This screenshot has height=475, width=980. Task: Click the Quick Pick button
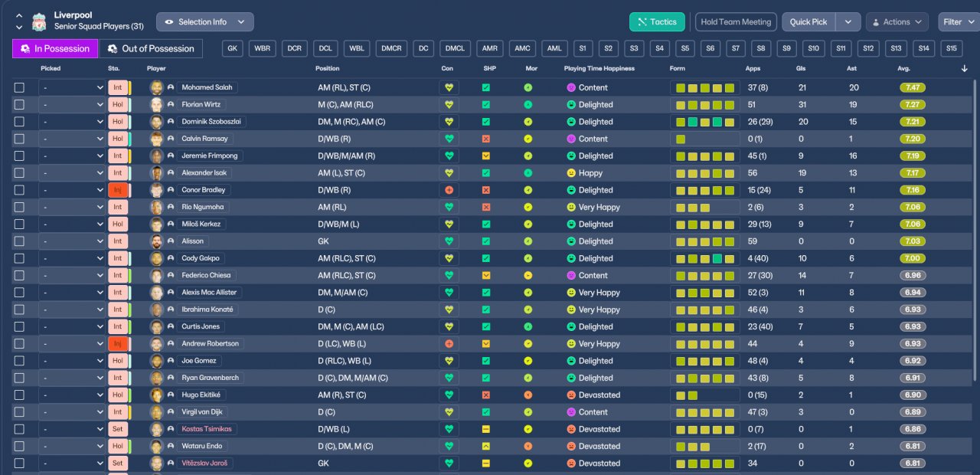pyautogui.click(x=808, y=22)
